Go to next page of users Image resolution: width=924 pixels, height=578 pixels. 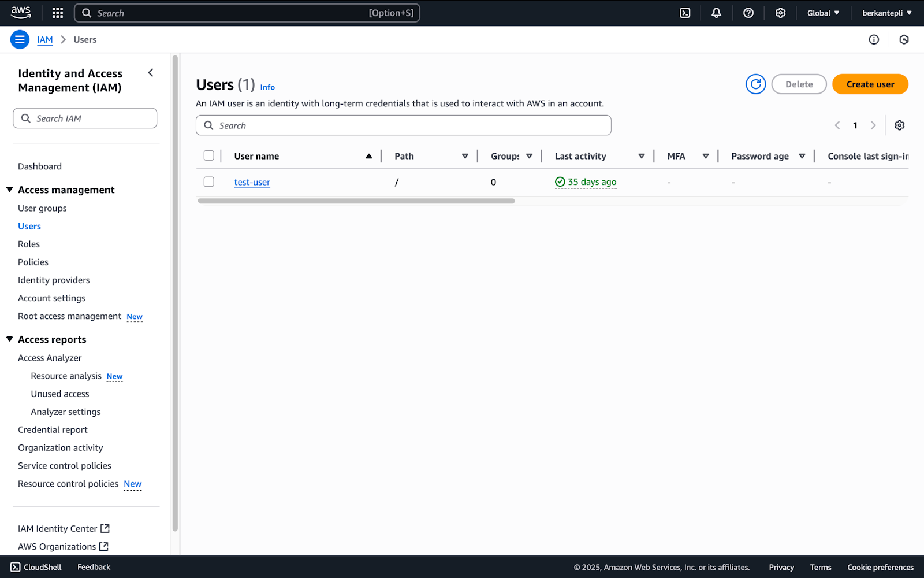[x=873, y=125]
